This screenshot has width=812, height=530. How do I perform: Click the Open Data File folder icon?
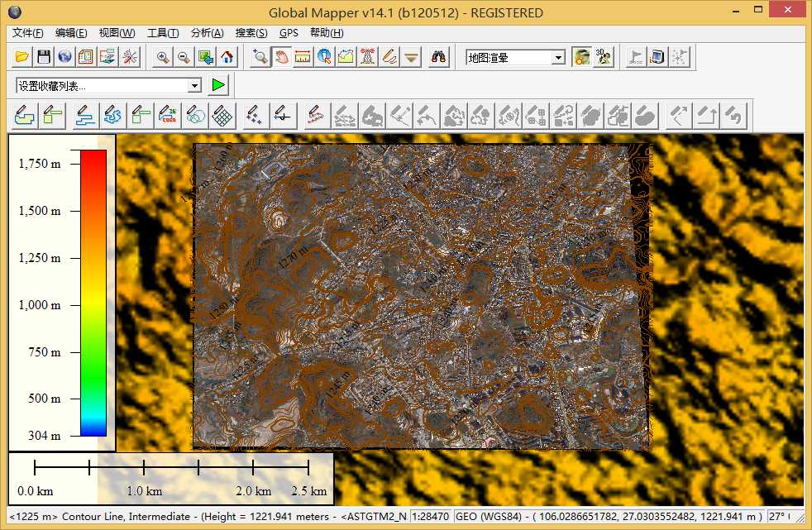click(22, 57)
